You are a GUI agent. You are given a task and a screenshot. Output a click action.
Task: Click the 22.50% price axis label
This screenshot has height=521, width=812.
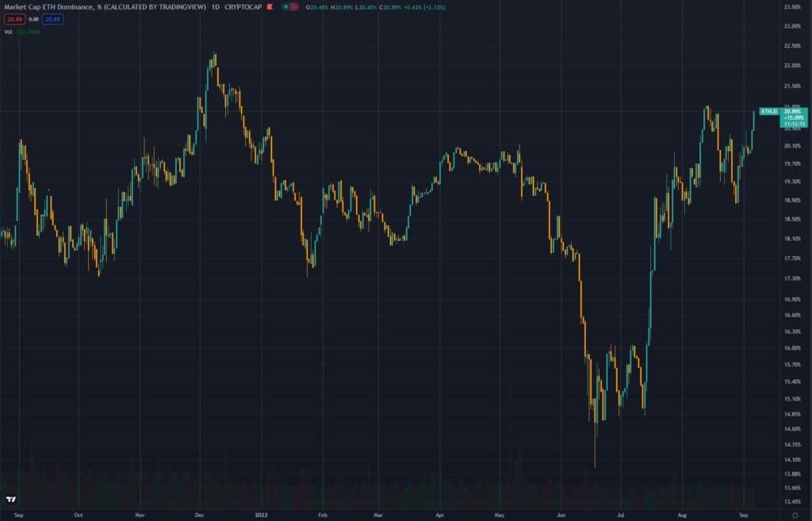(792, 46)
